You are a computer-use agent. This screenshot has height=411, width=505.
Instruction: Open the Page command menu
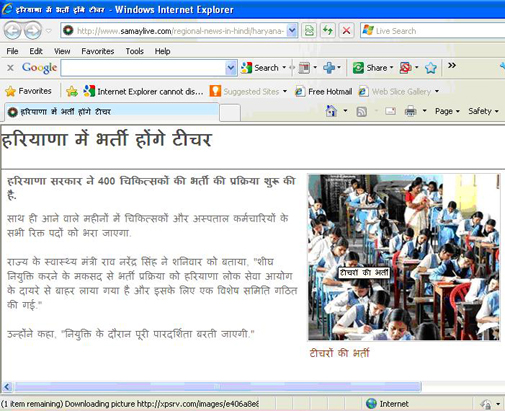tap(447, 111)
